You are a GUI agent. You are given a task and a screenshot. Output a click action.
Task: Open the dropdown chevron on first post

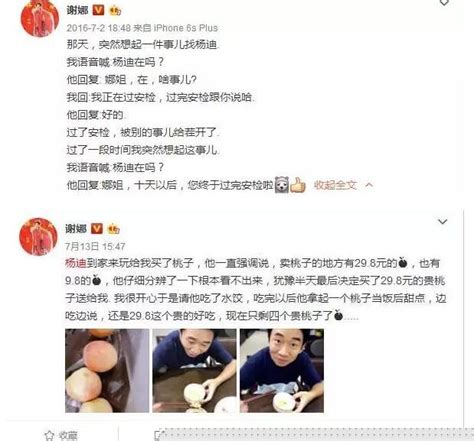pos(444,3)
